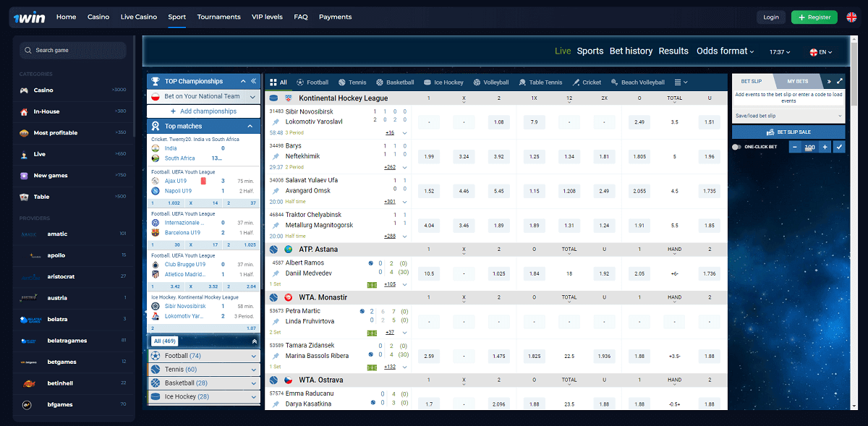
Task: Expand Save/load bet slip dropdown
Action: [x=788, y=116]
